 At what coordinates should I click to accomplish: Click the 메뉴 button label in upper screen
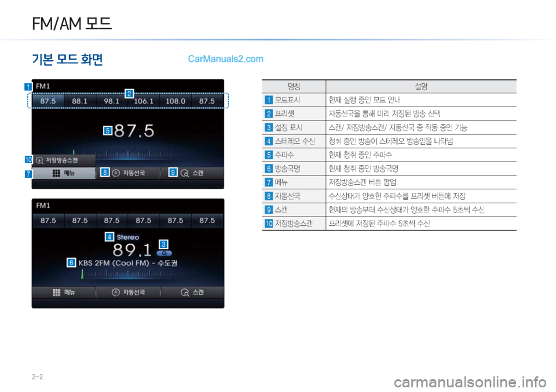point(69,173)
